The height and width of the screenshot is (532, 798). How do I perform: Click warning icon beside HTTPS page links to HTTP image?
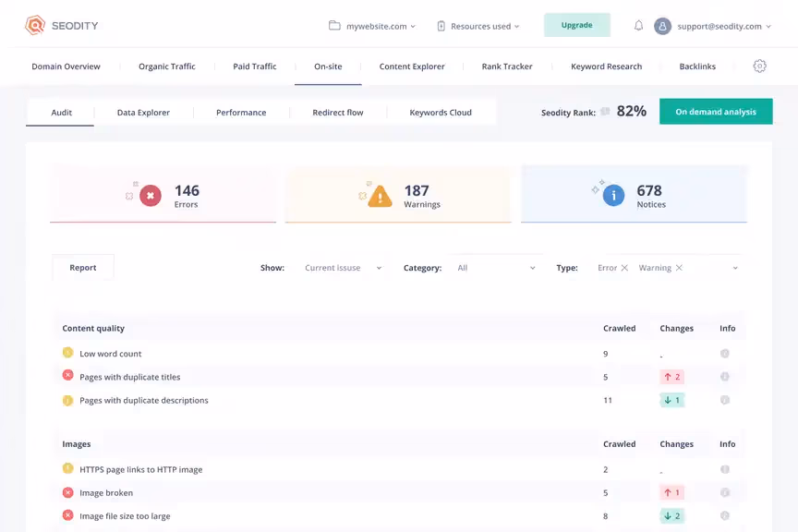(67, 468)
